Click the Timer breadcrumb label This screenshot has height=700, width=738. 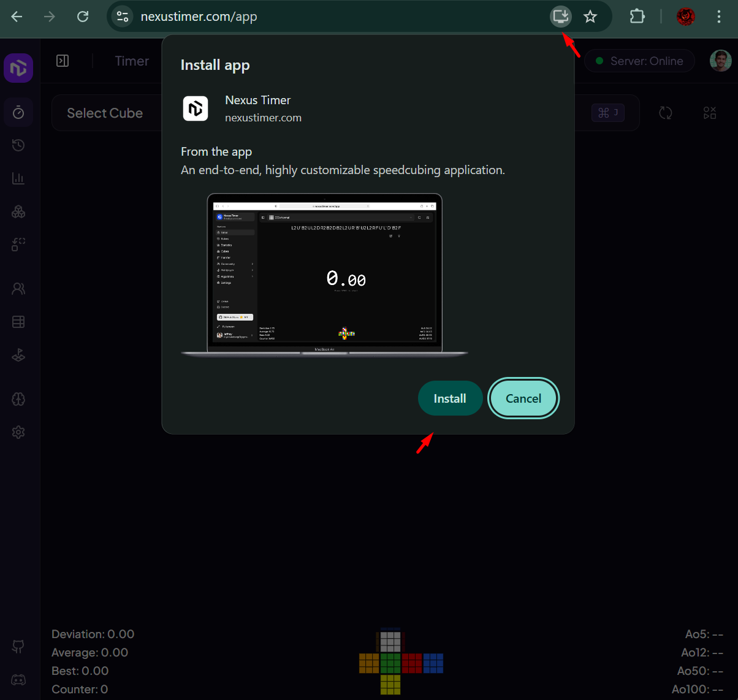click(132, 61)
